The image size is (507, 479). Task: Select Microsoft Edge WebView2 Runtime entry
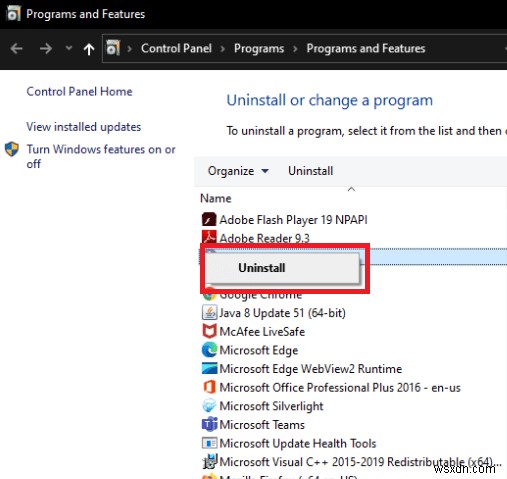pyautogui.click(x=311, y=369)
